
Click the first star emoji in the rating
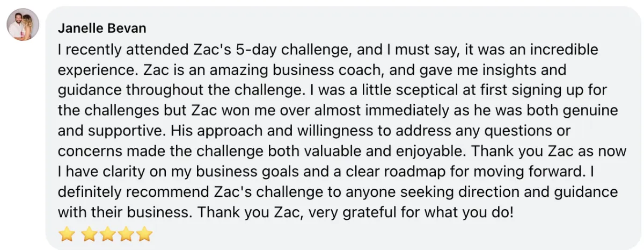click(x=66, y=234)
